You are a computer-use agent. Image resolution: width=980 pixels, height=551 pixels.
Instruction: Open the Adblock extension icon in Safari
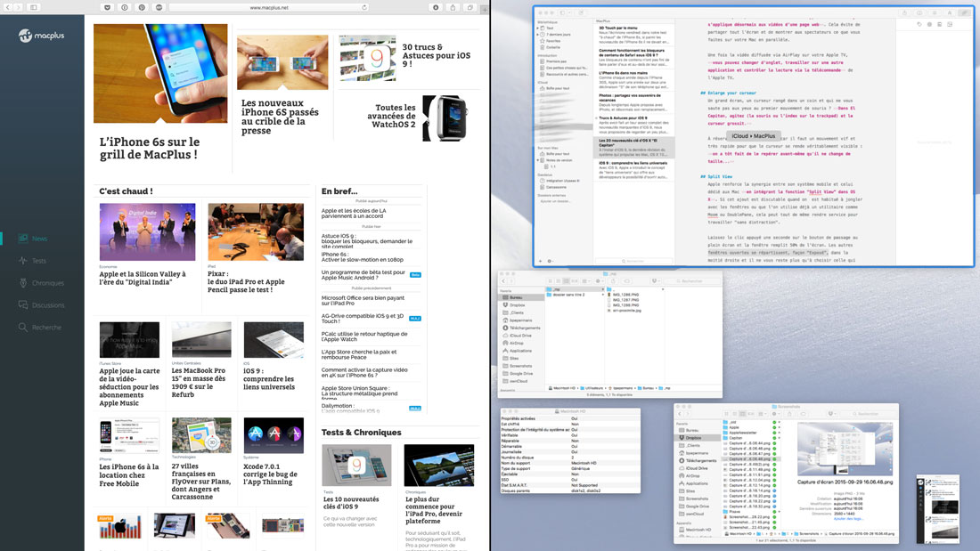[x=159, y=7]
